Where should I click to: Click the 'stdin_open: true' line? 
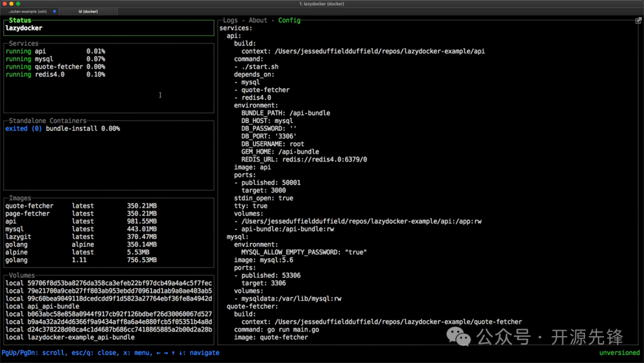point(264,198)
